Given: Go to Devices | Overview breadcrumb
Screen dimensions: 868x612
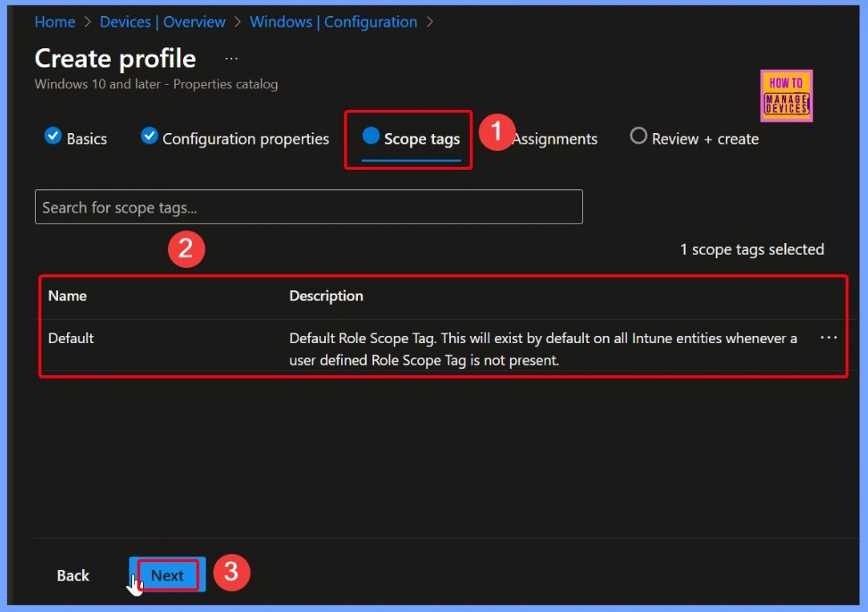Looking at the screenshot, I should point(163,21).
